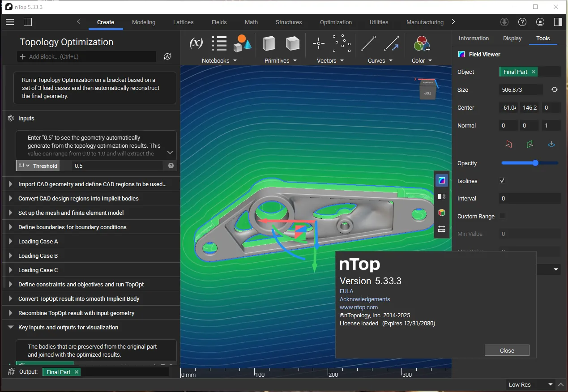Screen dimensions: 568x392
Task: Open the Help question mark icon
Action: (522, 22)
